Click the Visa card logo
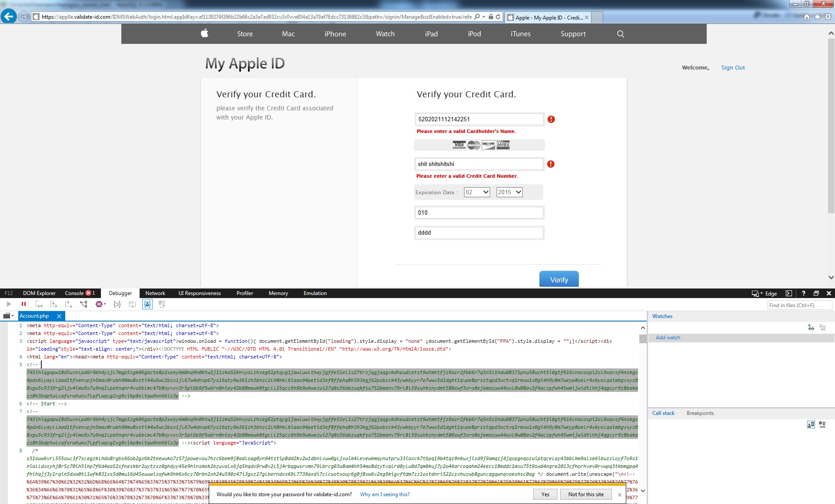This screenshot has width=835, height=504. 459,145
